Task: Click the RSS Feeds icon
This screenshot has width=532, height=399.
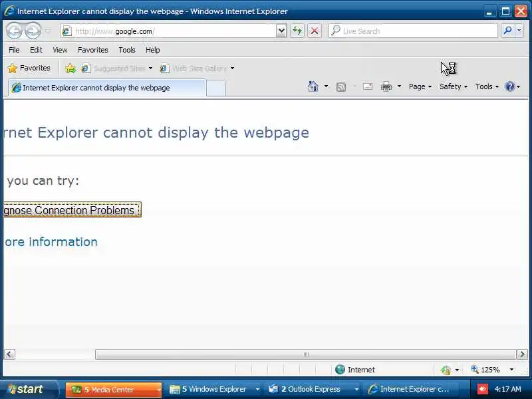Action: pos(341,87)
